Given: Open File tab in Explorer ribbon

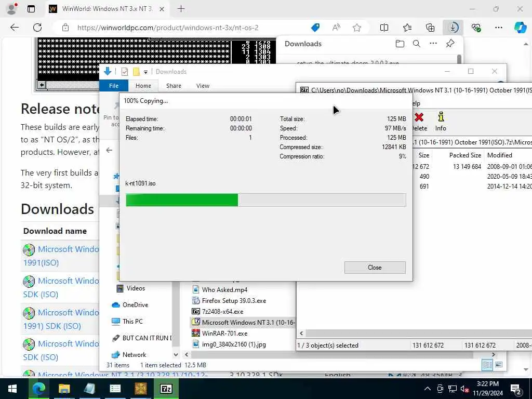Looking at the screenshot, I should coord(114,86).
